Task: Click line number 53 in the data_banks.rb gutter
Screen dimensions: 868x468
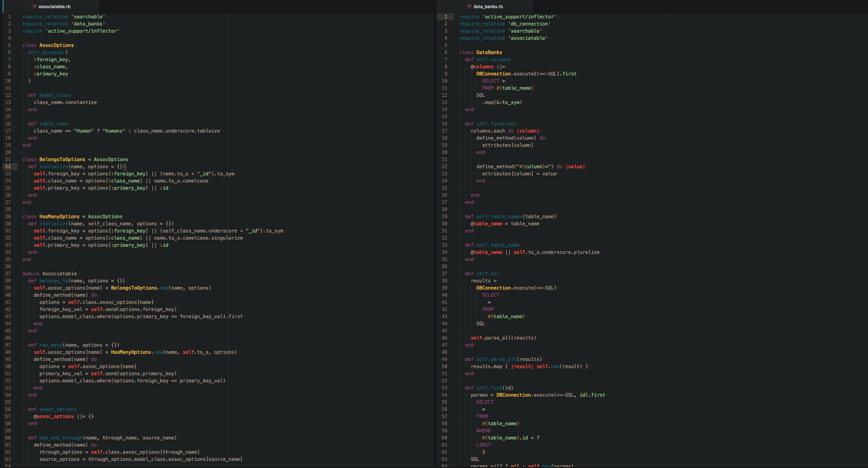Action: click(444, 388)
